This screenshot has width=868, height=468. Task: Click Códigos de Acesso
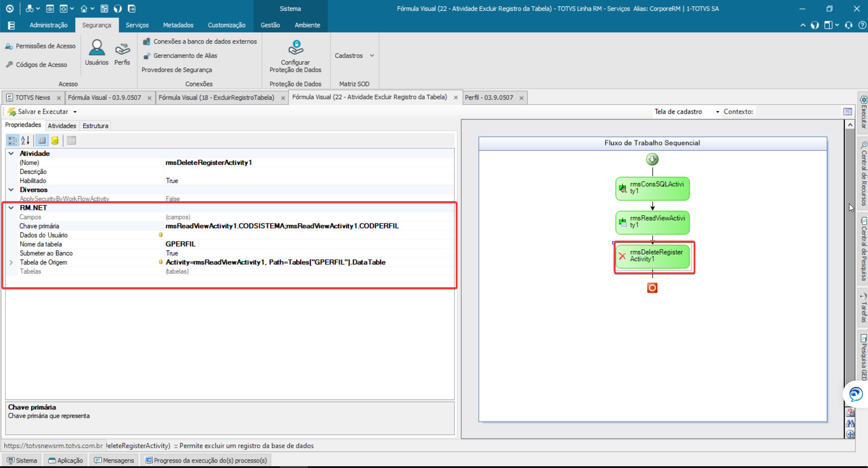pos(36,65)
